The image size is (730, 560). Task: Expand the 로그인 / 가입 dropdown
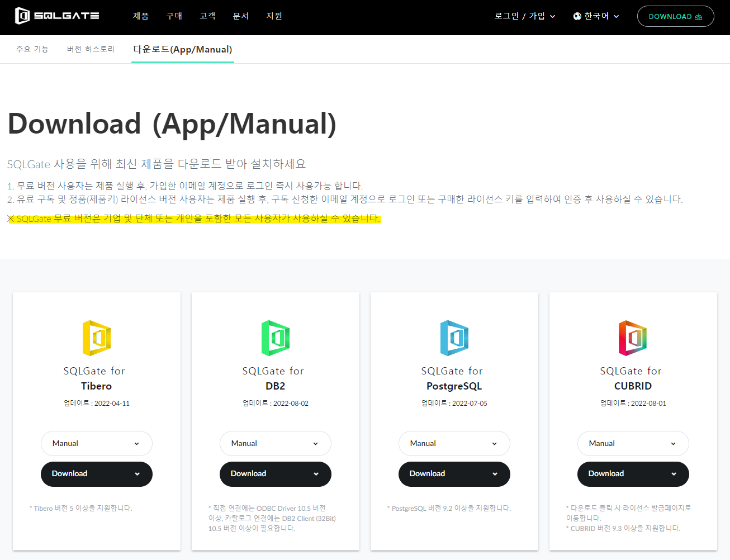pyautogui.click(x=525, y=16)
